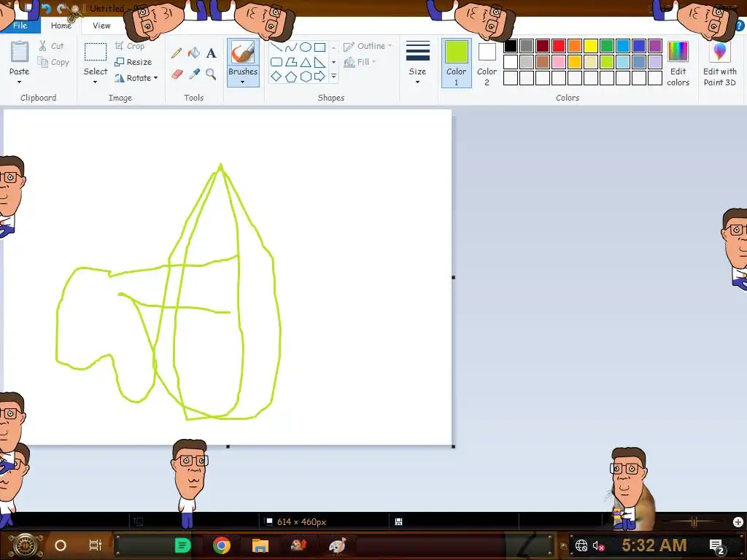The width and height of the screenshot is (747, 560).
Task: Choose the Rounded rectangle shape
Action: (276, 62)
